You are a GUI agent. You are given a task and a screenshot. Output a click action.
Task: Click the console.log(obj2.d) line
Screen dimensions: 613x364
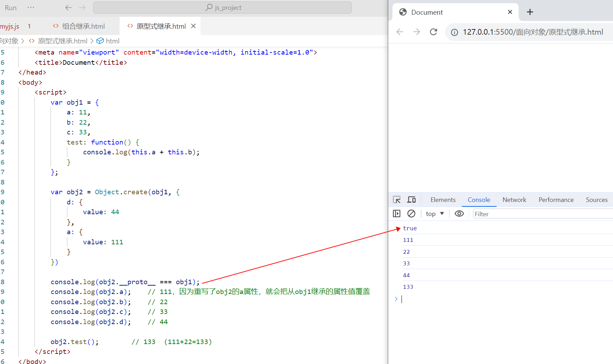tap(91, 322)
